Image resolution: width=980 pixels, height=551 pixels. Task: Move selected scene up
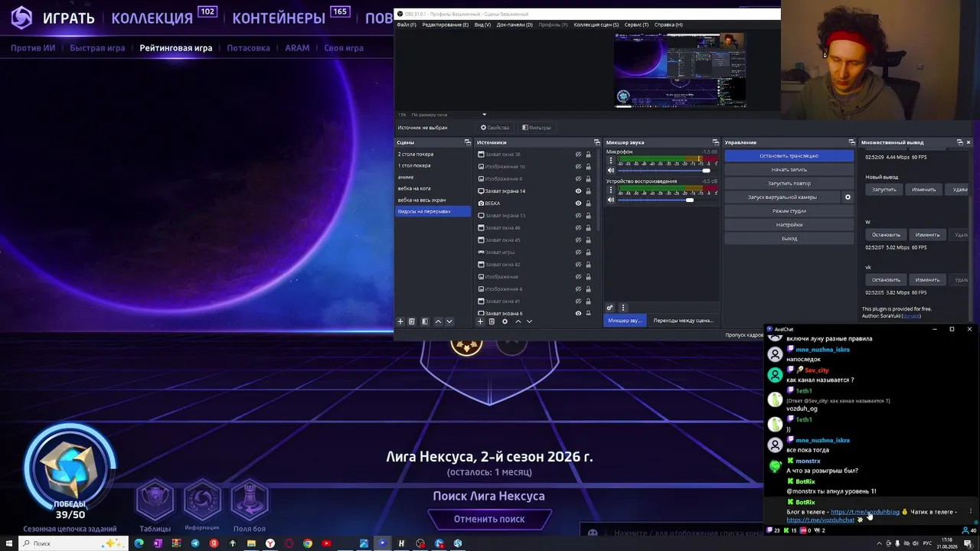click(x=438, y=321)
